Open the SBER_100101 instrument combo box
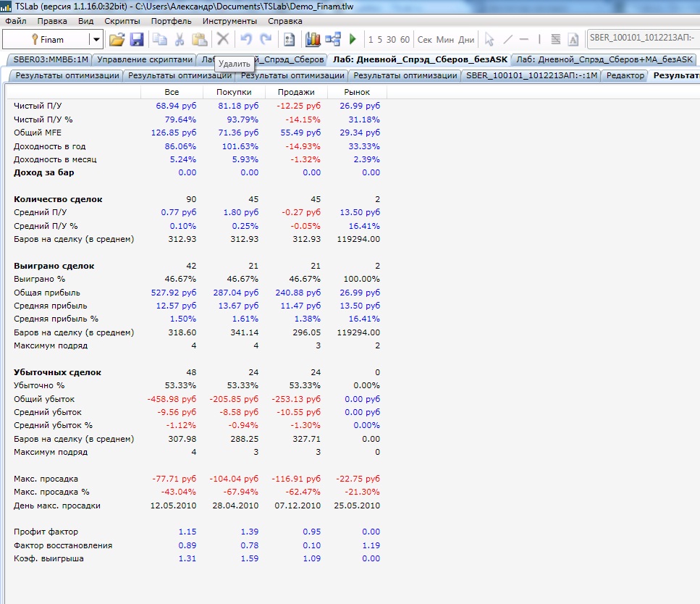Viewport: 700px width, 604px height. (x=642, y=39)
